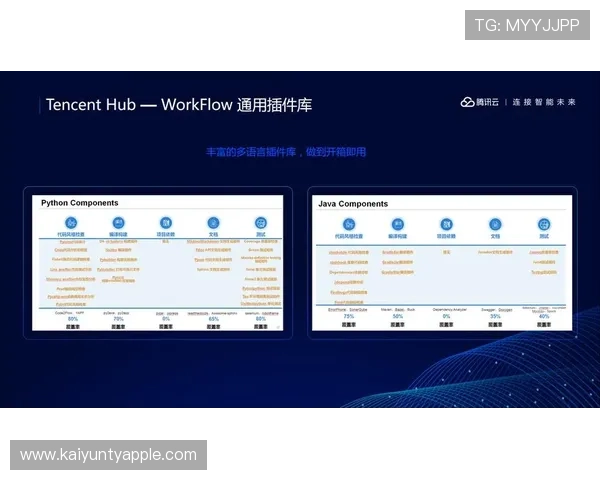Viewport: 600px width, 480px height.
Task: Click the 测试 label in Java panel
Action: (544, 236)
